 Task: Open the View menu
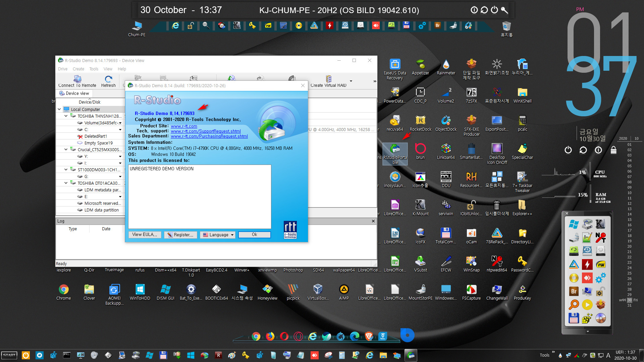click(x=108, y=69)
